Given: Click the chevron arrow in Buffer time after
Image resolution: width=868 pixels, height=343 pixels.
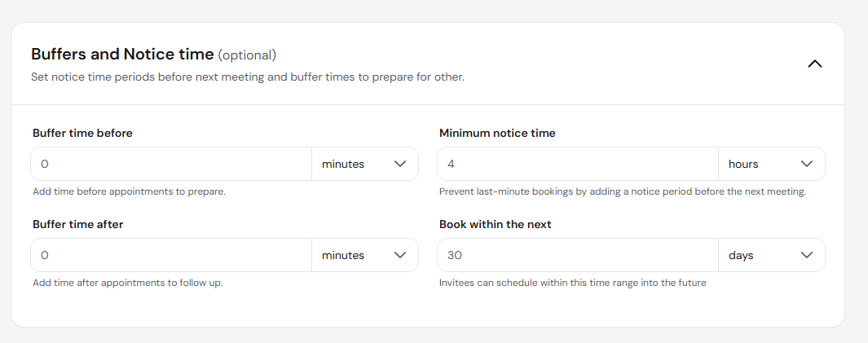Looking at the screenshot, I should click(x=399, y=255).
